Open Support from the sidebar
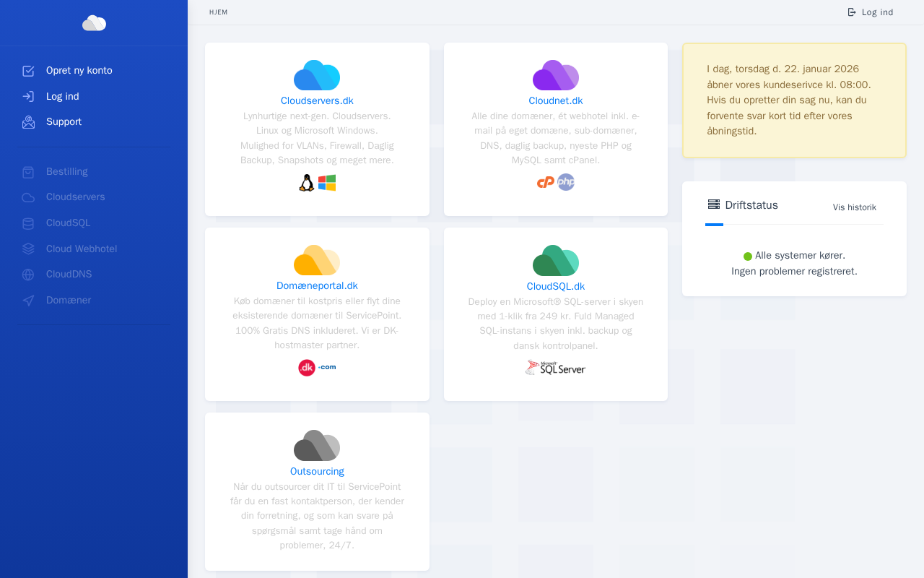 click(x=64, y=122)
